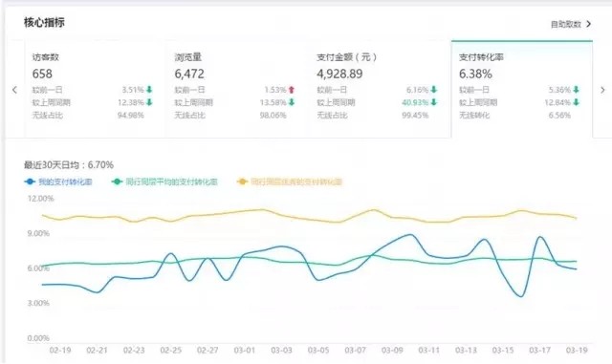Show next metrics with right arrow
Image resolution: width=612 pixels, height=364 pixels.
[602, 90]
